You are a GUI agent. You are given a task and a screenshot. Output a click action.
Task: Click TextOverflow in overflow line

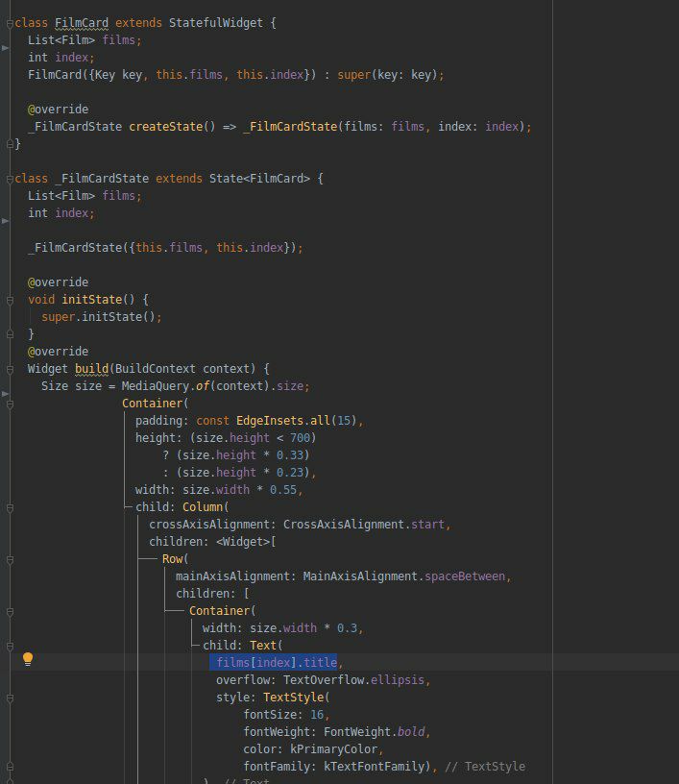coord(324,680)
